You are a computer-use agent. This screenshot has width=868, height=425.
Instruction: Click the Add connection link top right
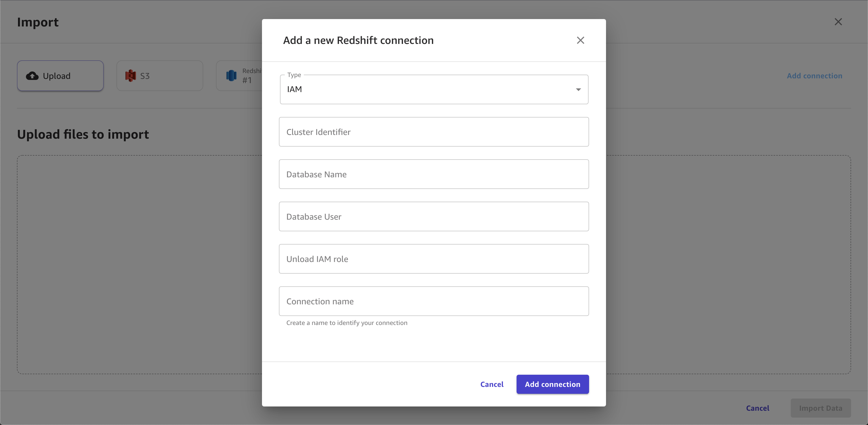pyautogui.click(x=814, y=75)
